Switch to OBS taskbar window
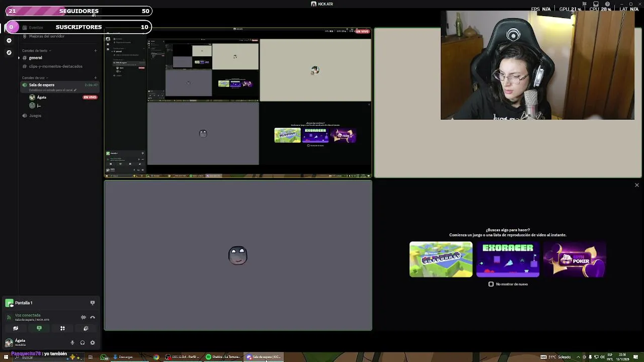The width and height of the screenshot is (644, 362). [183, 357]
